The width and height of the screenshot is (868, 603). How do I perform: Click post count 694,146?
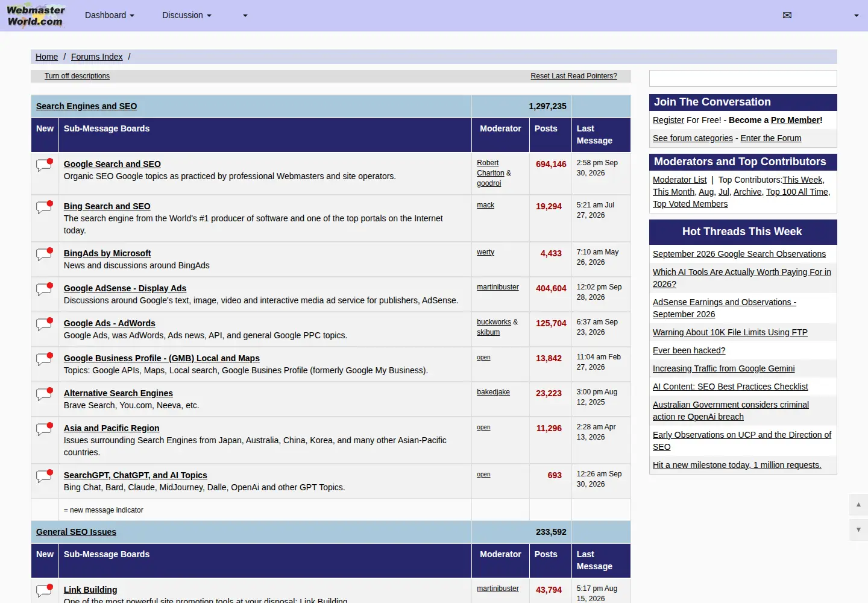[551, 164]
